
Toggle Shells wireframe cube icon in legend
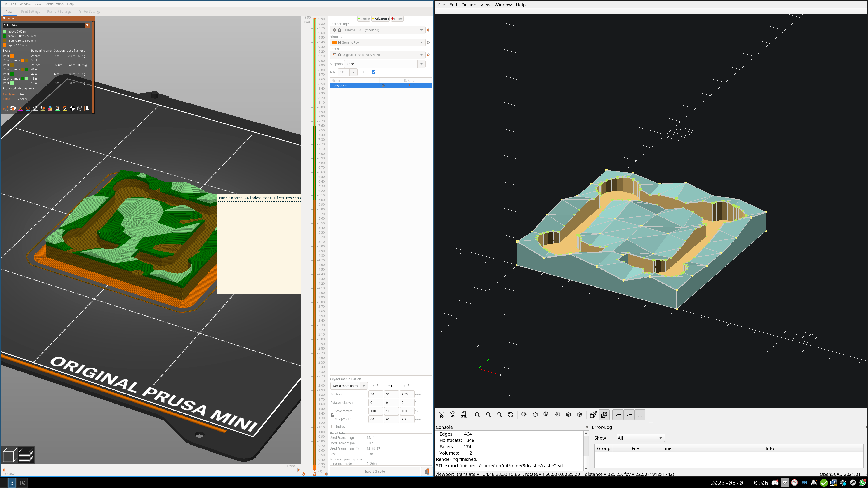(80, 108)
